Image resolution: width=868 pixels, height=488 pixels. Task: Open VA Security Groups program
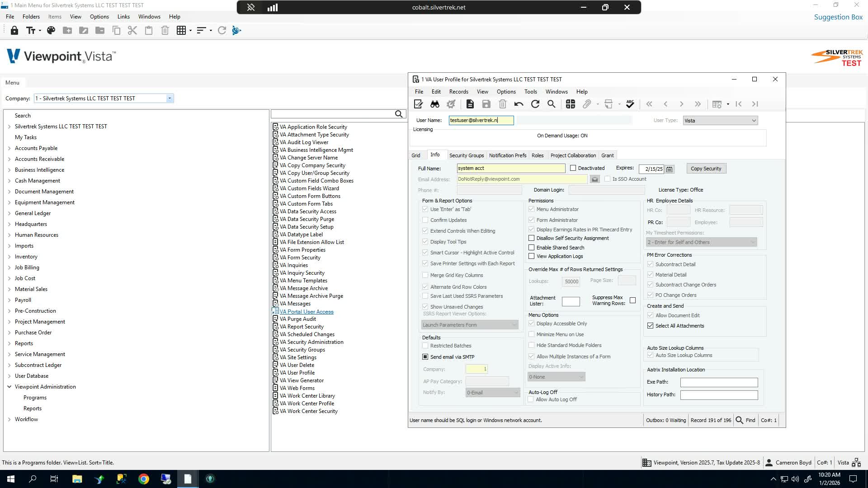pos(302,350)
